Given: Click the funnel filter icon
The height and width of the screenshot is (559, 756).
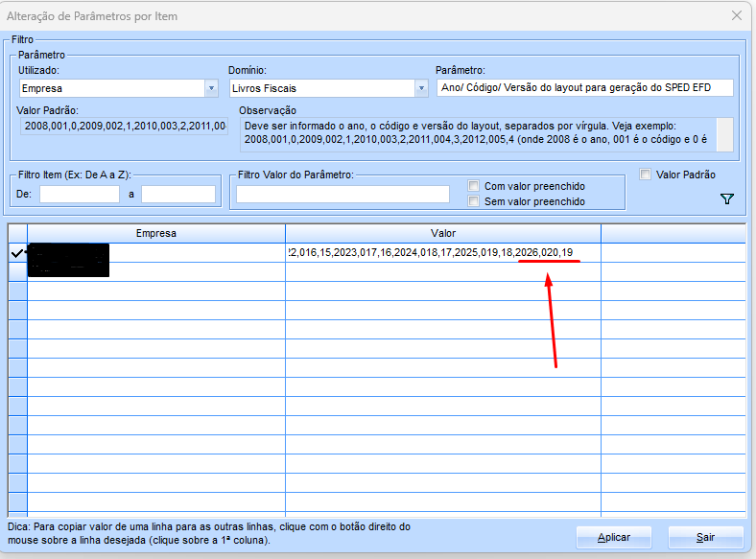Looking at the screenshot, I should pos(726,198).
